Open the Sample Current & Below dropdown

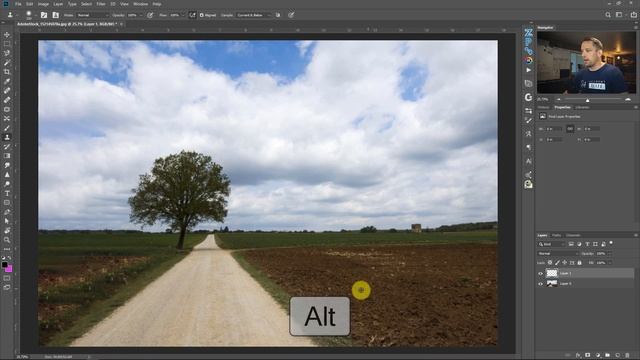[253, 15]
